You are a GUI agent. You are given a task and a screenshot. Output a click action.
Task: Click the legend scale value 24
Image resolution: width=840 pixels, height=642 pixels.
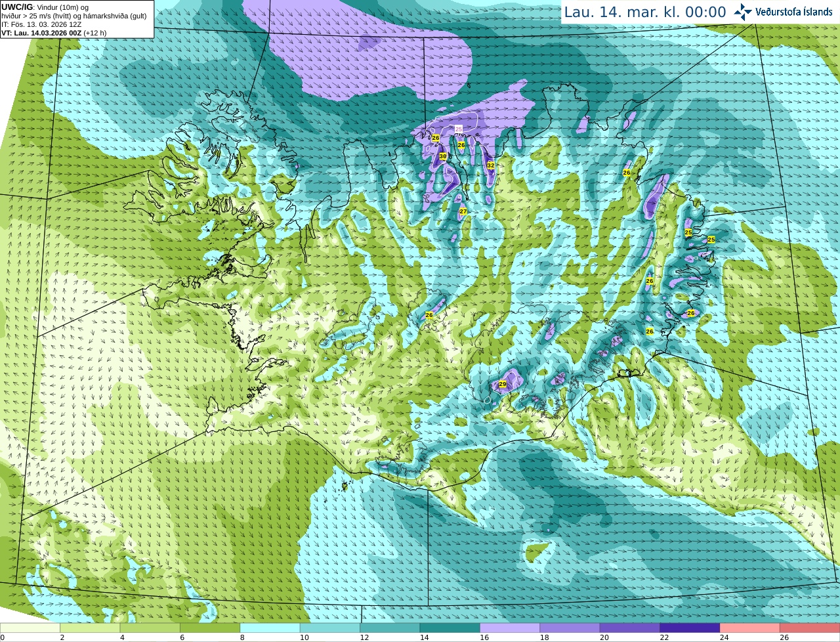pyautogui.click(x=724, y=637)
